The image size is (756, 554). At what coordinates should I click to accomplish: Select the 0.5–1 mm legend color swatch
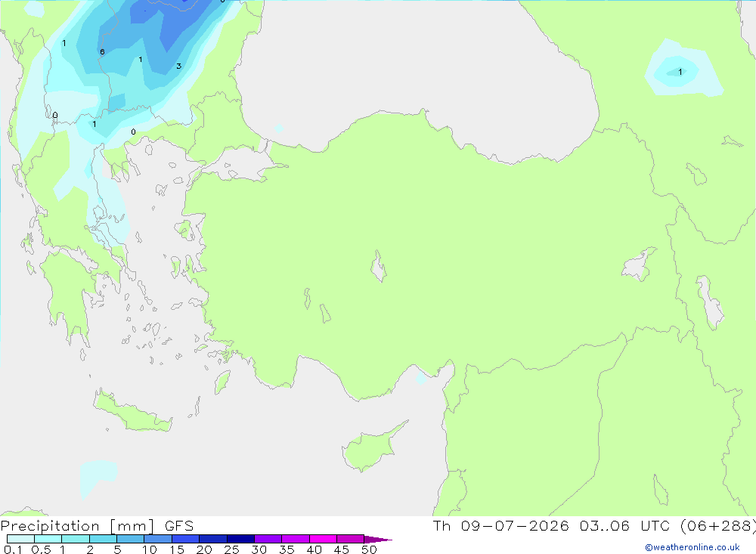click(x=48, y=539)
